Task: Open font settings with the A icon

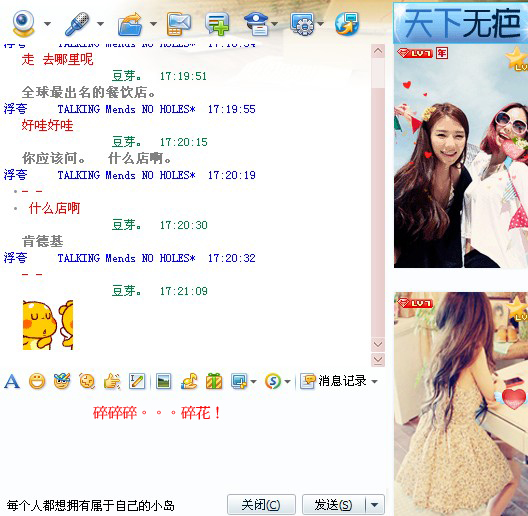Action: tap(12, 382)
